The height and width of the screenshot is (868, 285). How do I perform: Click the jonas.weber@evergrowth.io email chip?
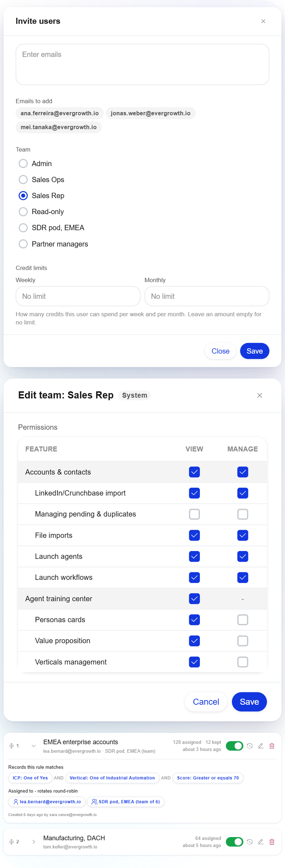point(151,113)
